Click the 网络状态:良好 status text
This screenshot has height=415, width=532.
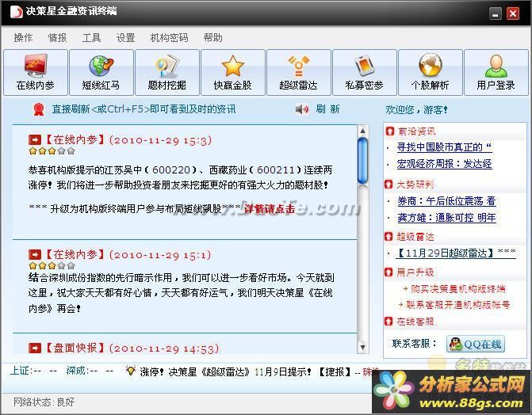point(44,402)
